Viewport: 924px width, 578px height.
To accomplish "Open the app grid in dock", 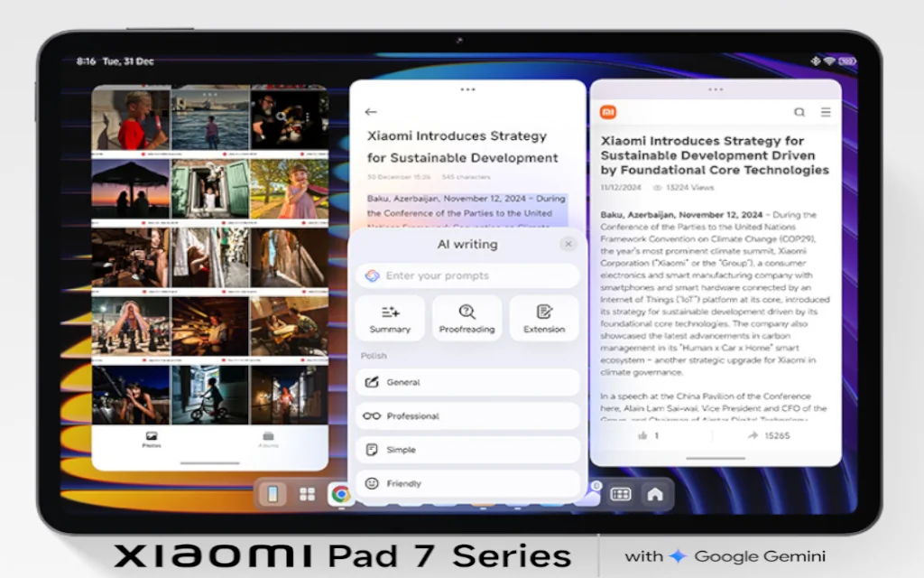I will coord(307,494).
